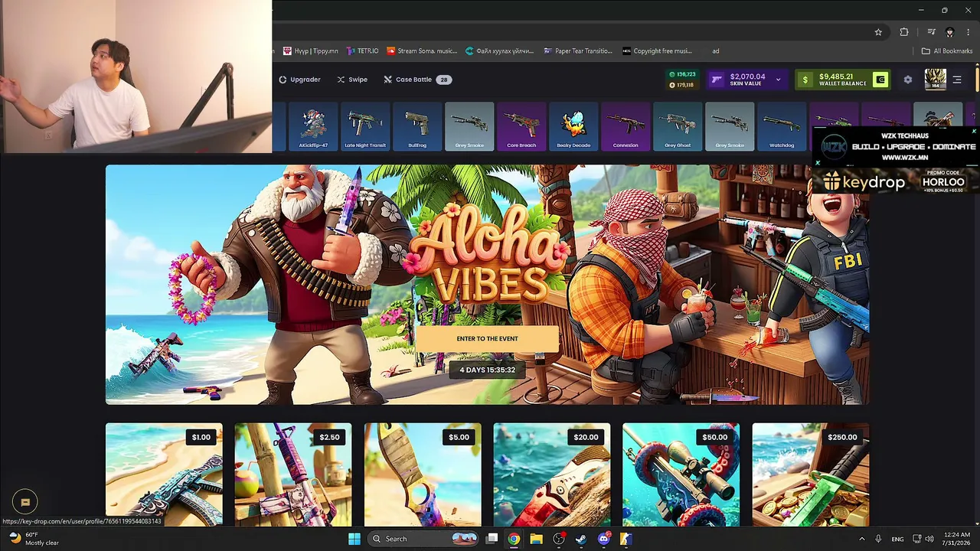Switch the ENG input language
Image resolution: width=980 pixels, height=551 pixels.
point(897,539)
